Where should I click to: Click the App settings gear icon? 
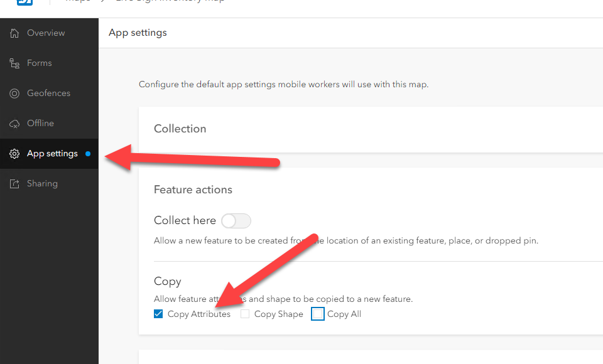tap(14, 154)
